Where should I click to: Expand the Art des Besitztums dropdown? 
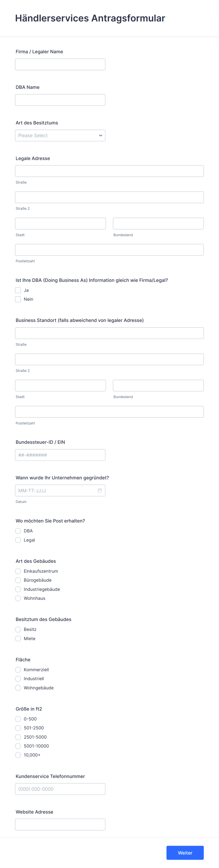(x=60, y=136)
